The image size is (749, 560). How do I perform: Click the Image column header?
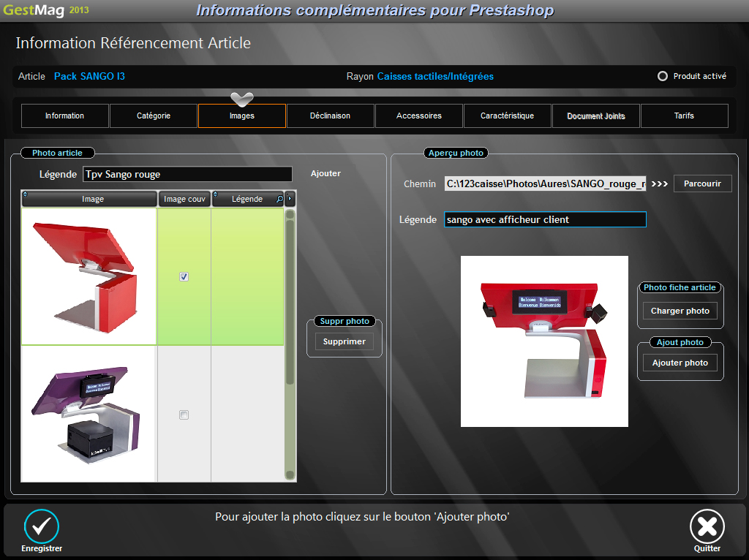click(89, 199)
